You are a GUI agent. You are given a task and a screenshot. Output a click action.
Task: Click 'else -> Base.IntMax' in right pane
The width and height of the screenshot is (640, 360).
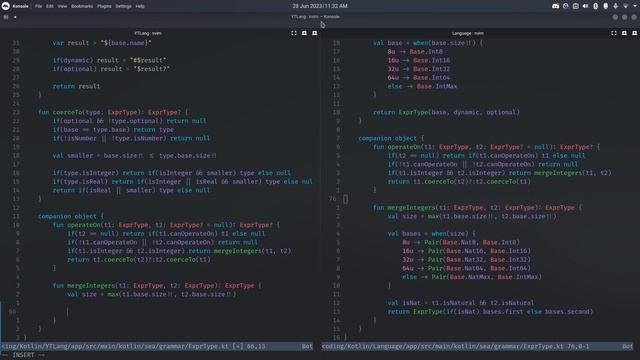tap(422, 86)
